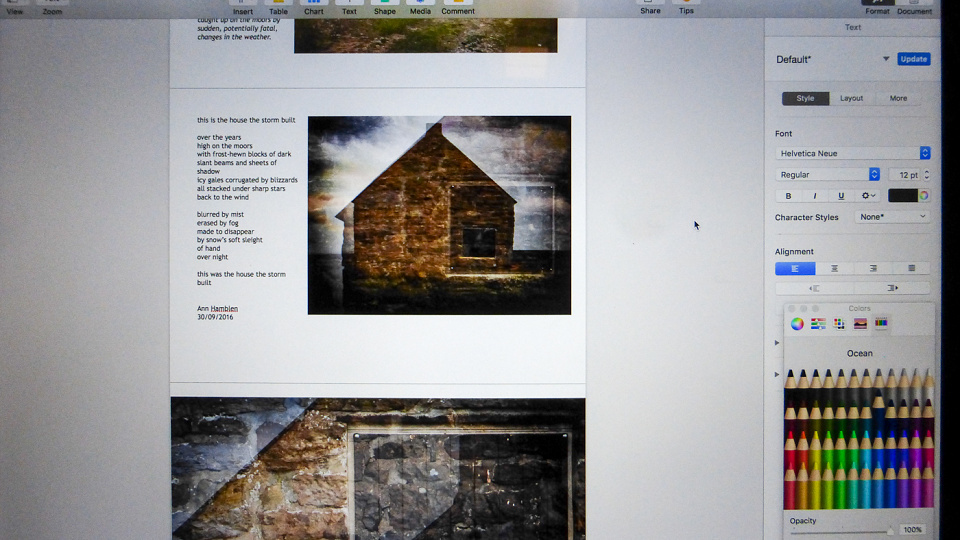Align text left

pos(795,268)
